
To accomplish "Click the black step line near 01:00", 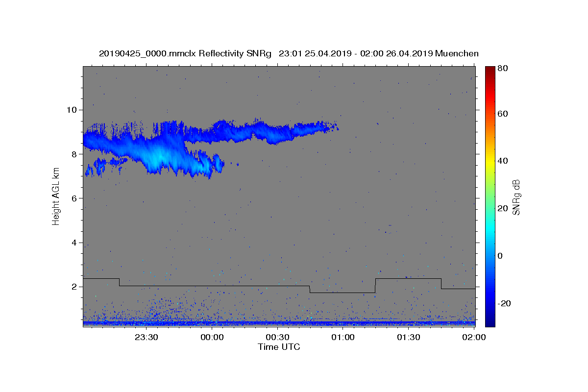I will click(343, 293).
